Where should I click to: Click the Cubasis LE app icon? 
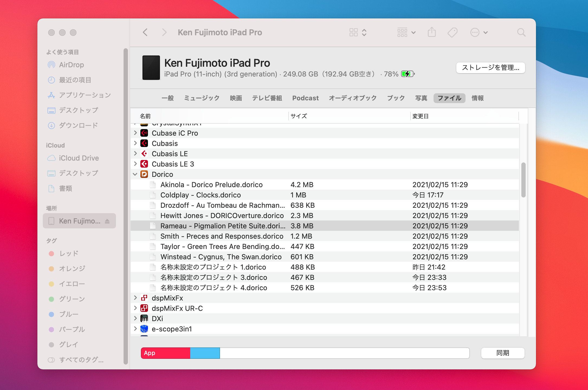tap(144, 154)
